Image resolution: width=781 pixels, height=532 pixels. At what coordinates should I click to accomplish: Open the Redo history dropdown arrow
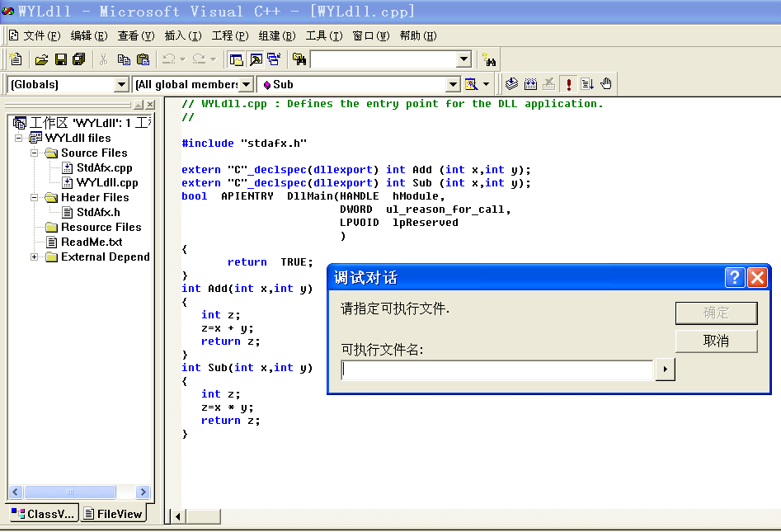[x=213, y=59]
